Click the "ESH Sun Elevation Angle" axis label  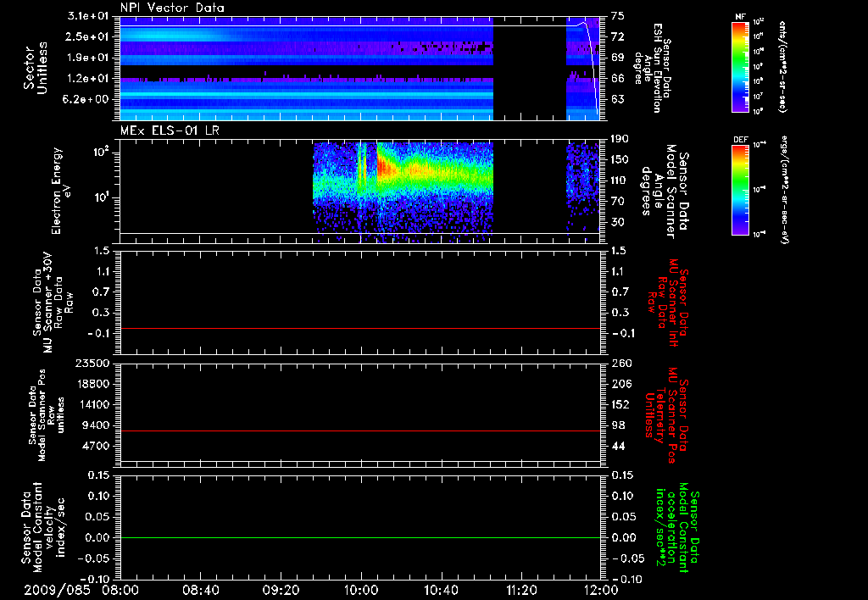652,68
